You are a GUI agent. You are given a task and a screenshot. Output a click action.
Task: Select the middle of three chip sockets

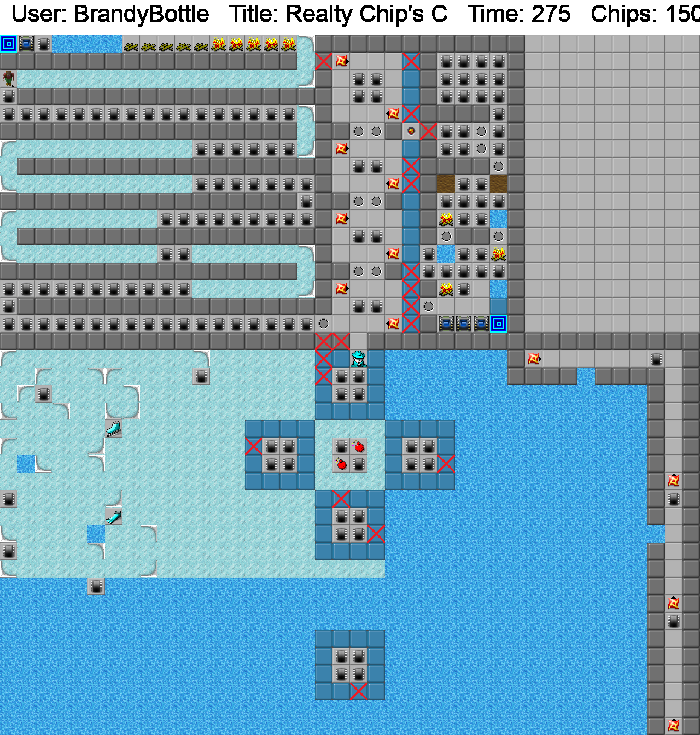point(464,324)
